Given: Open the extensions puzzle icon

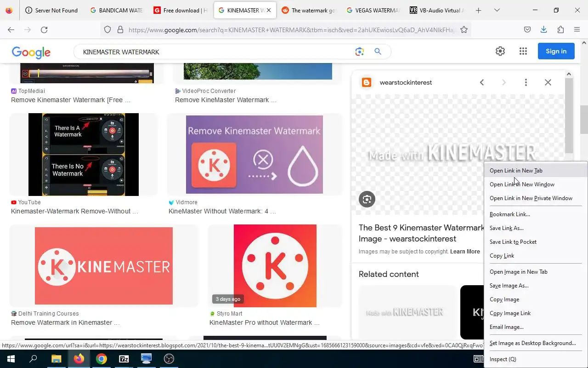Looking at the screenshot, I should (560, 29).
